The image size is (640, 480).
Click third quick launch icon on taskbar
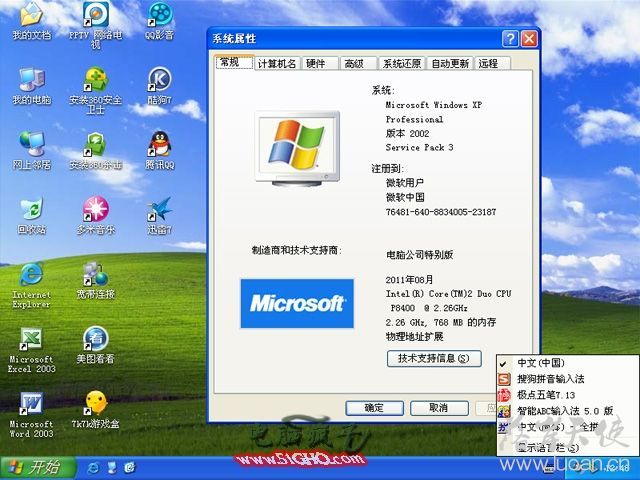[130, 468]
